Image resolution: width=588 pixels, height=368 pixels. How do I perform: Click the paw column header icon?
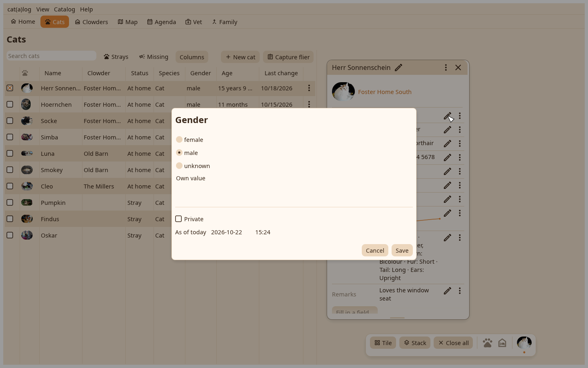[x=25, y=73]
